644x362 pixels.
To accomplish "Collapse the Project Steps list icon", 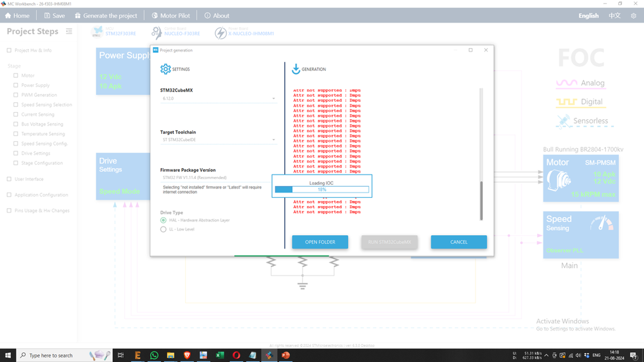I will [x=69, y=31].
